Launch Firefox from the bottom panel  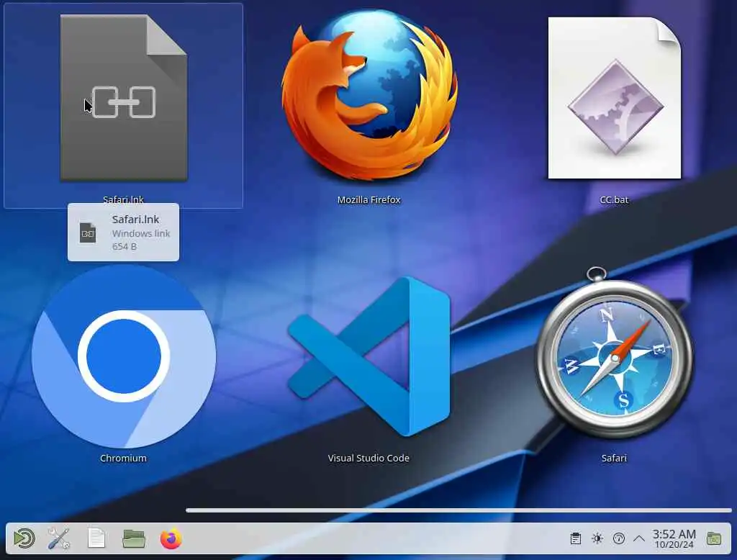171,538
